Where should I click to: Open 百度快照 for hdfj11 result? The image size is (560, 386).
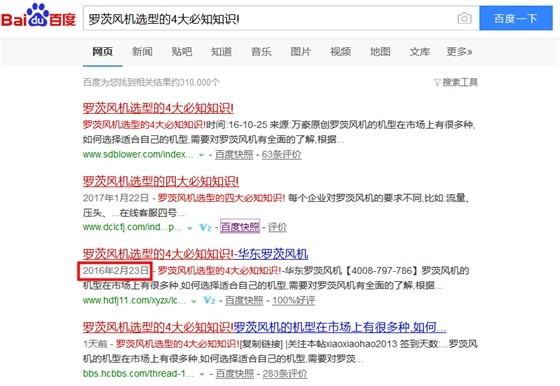(x=244, y=300)
